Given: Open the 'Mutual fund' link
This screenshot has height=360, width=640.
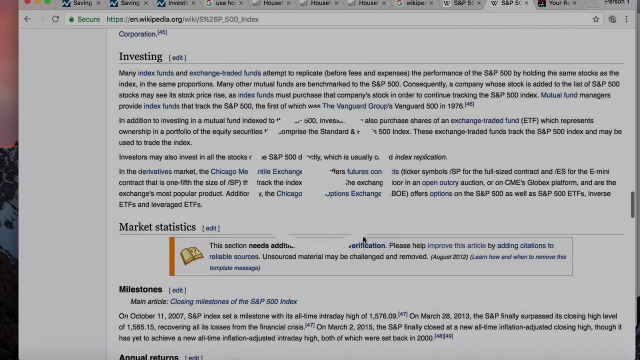Looking at the screenshot, I should pos(559,95).
